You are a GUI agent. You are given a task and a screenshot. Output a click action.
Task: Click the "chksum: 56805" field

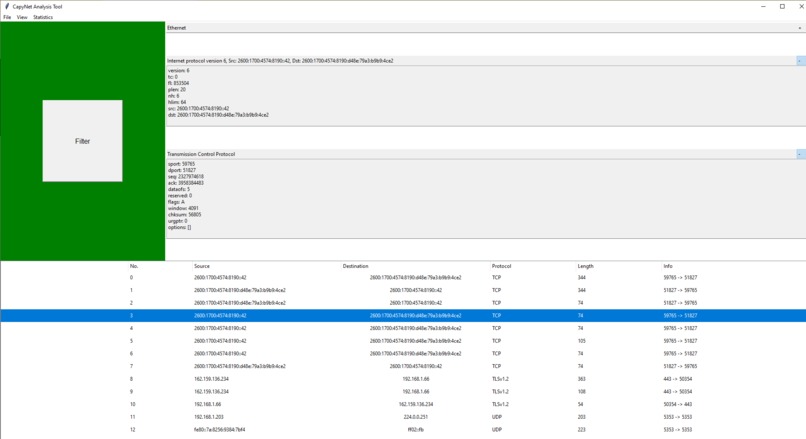pos(185,215)
